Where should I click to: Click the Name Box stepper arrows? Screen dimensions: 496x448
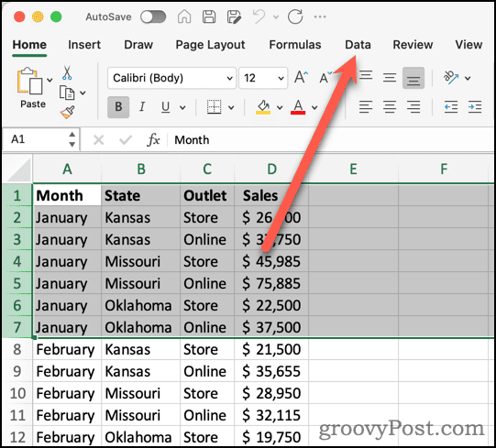tap(72, 139)
